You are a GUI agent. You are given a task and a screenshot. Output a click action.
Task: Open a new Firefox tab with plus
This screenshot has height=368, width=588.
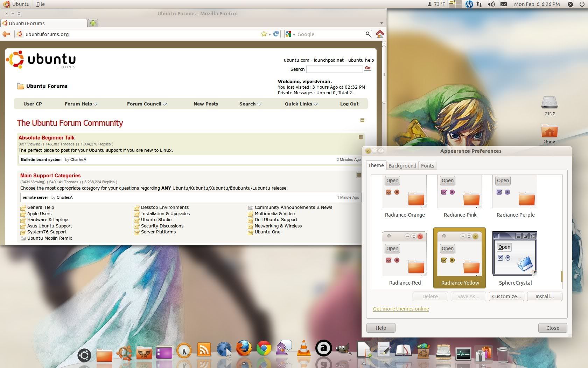(x=93, y=23)
